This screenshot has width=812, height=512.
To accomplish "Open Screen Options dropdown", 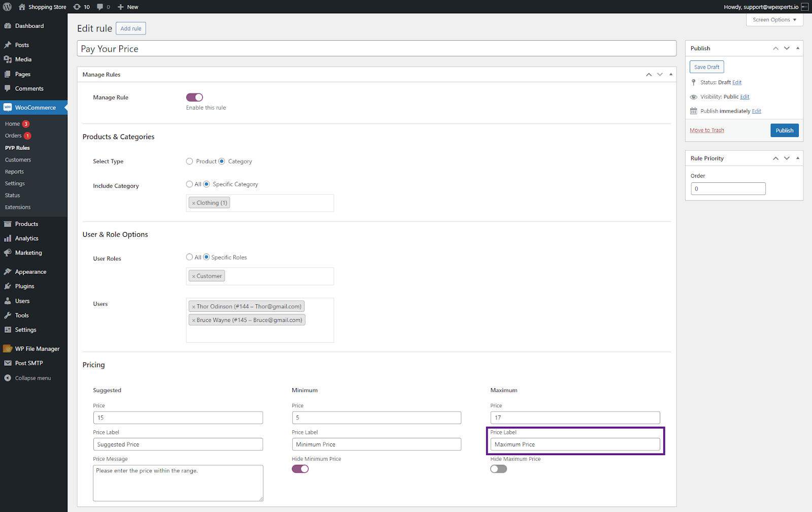I will 774,20.
